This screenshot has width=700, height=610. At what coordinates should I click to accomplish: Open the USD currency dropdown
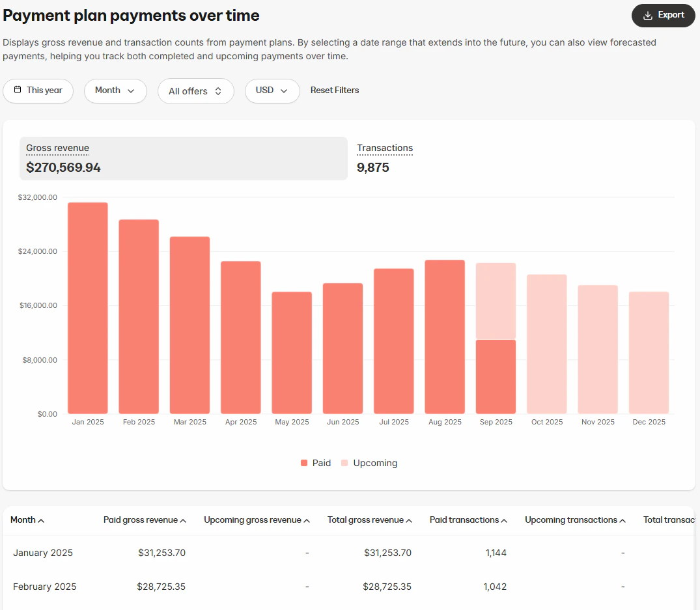[272, 91]
